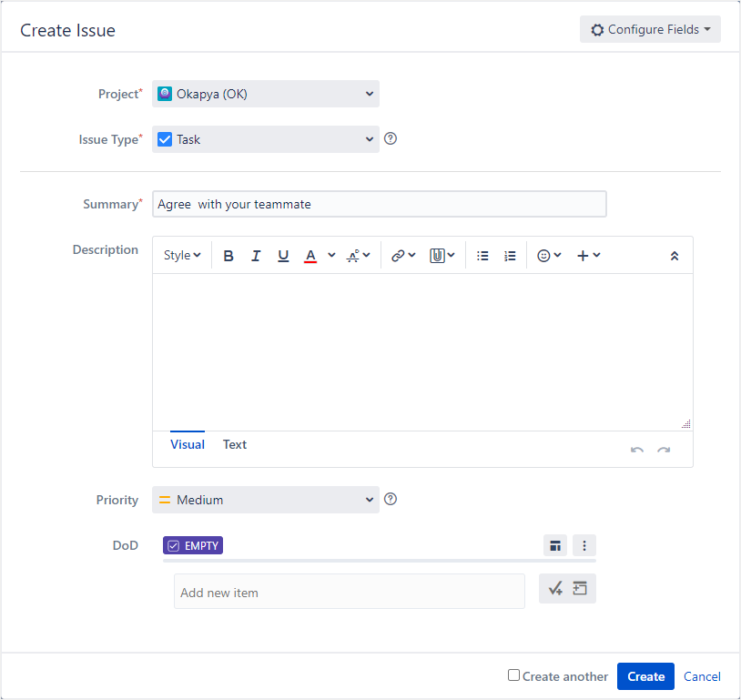The image size is (741, 700).
Task: Toggle bold formatting in description toolbar
Action: coord(228,256)
